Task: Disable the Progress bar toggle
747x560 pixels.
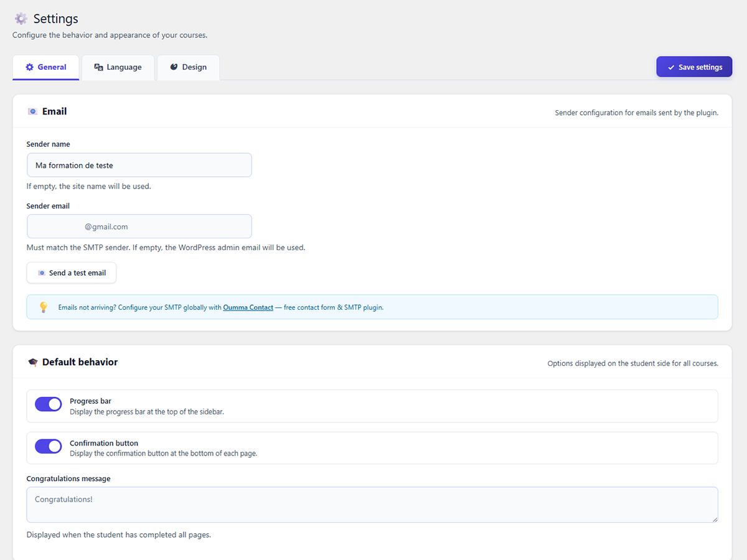Action: [49, 404]
